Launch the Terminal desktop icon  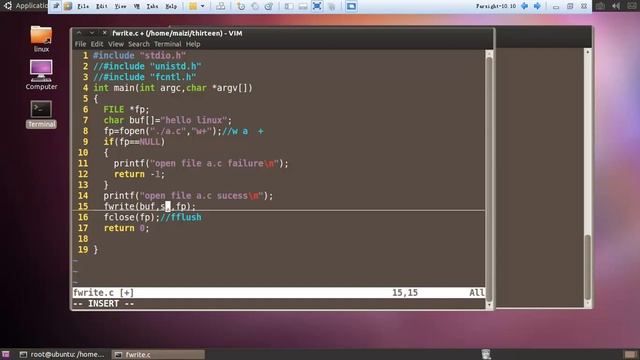coord(41,114)
